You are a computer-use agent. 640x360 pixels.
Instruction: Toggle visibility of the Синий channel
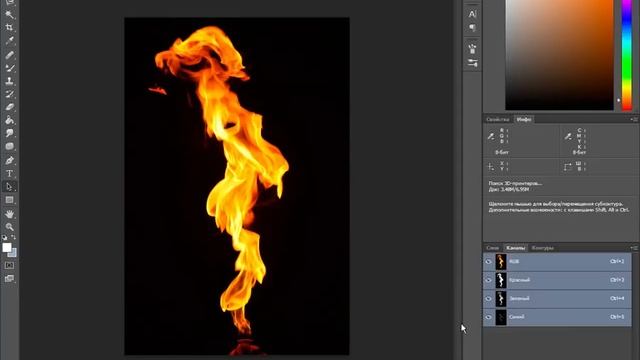tap(489, 317)
